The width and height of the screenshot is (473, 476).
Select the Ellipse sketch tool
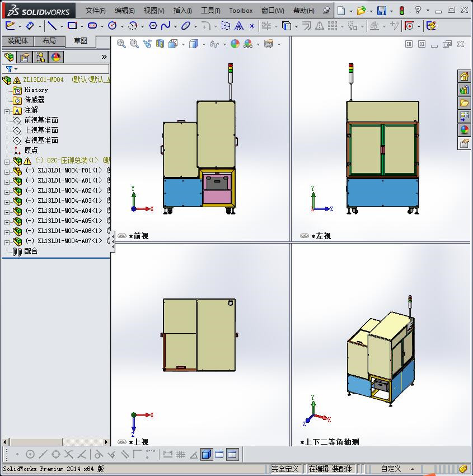click(x=186, y=26)
